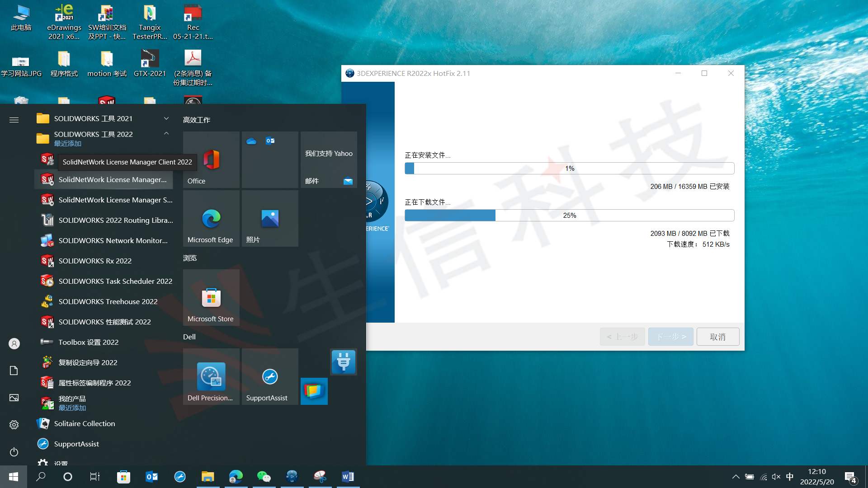Click the installing files progress bar
The height and width of the screenshot is (488, 868).
(x=570, y=168)
